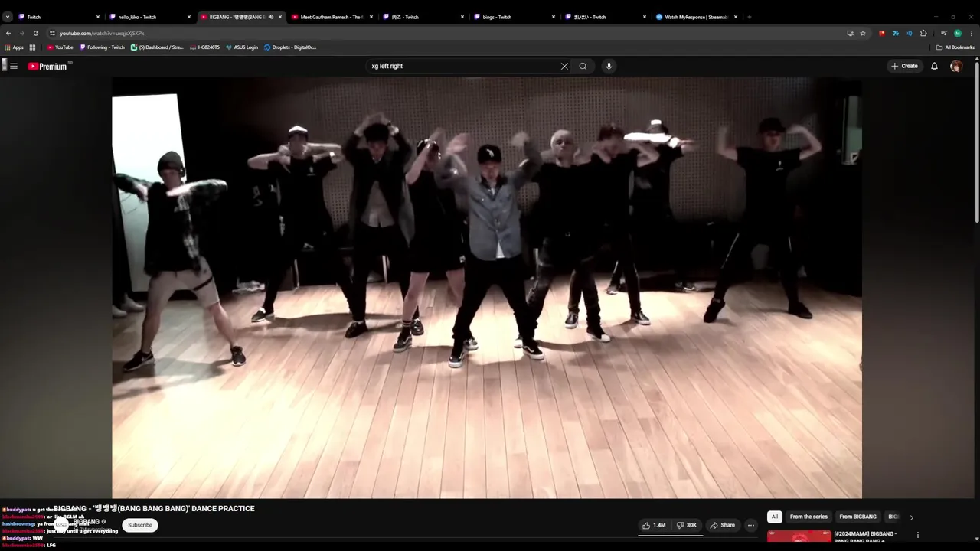
Task: Select the 'All' filter chip
Action: 774,517
